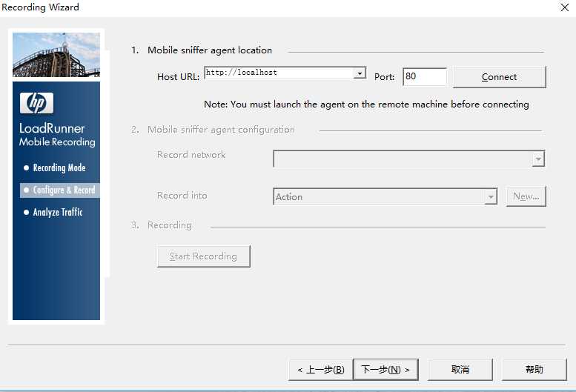Open help with 帮助 button
This screenshot has width=576, height=392.
[x=534, y=370]
